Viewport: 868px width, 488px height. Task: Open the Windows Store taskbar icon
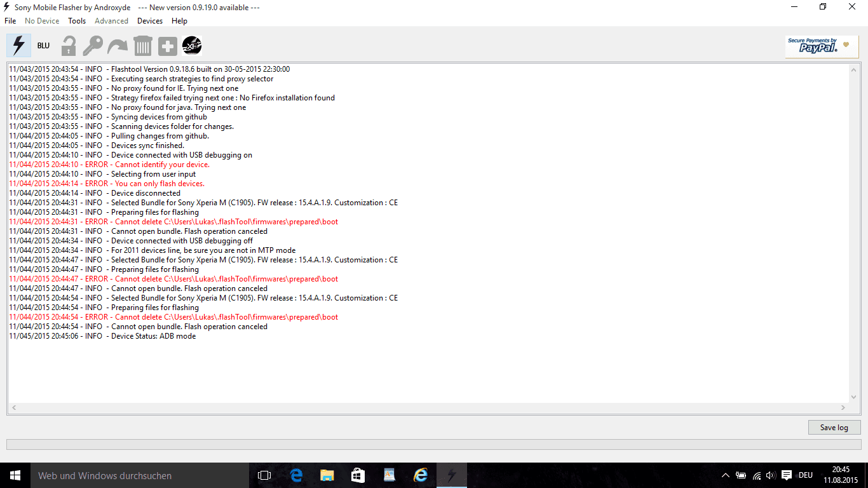point(358,475)
